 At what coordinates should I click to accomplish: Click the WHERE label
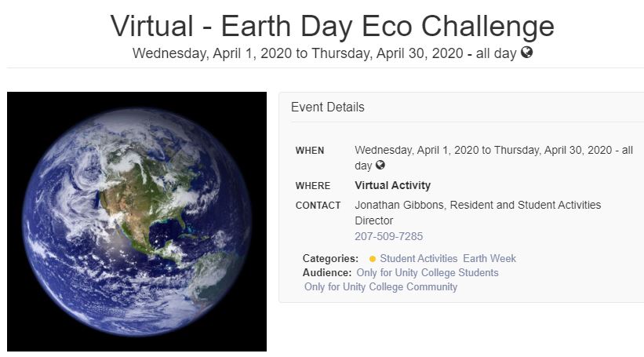point(313,186)
